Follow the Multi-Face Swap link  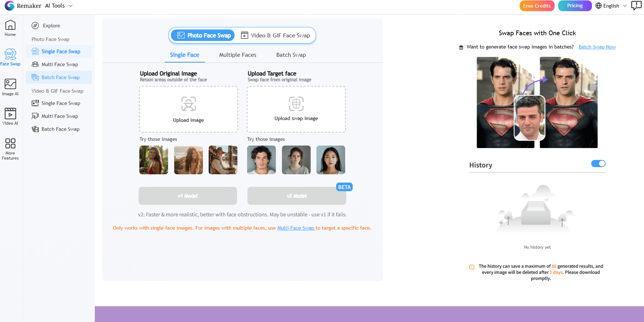click(x=296, y=228)
